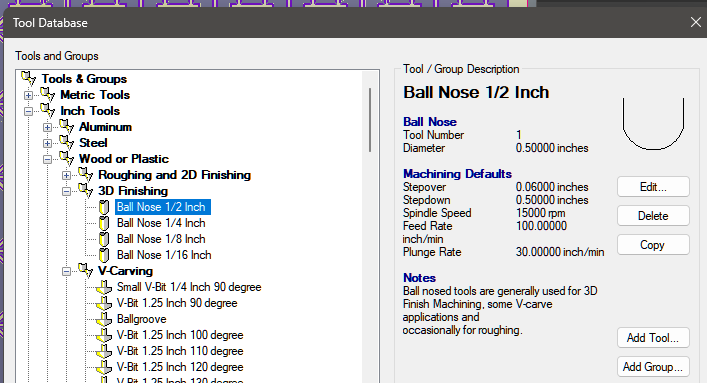707x383 pixels.
Task: Collapse the 3D Finishing group
Action: point(66,191)
